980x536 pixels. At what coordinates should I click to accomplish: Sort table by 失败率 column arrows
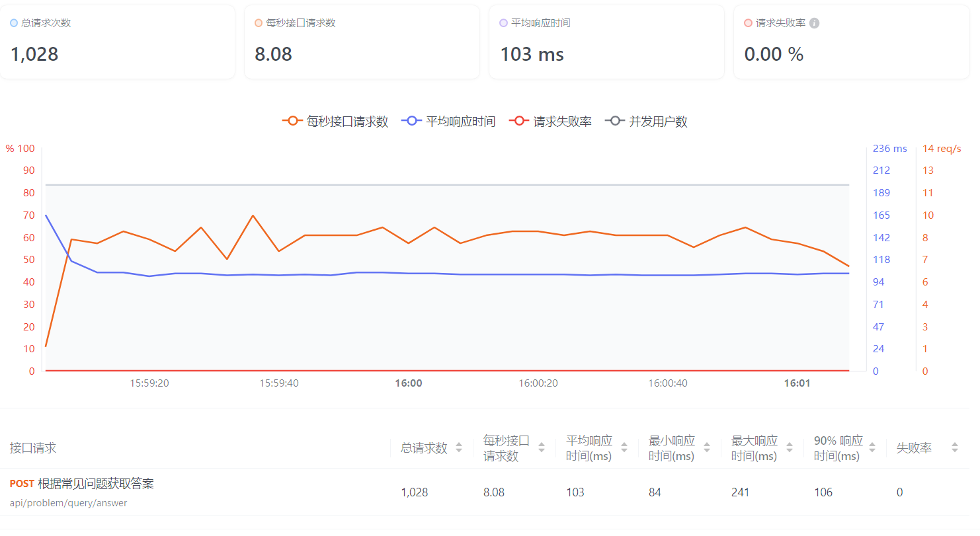point(955,447)
